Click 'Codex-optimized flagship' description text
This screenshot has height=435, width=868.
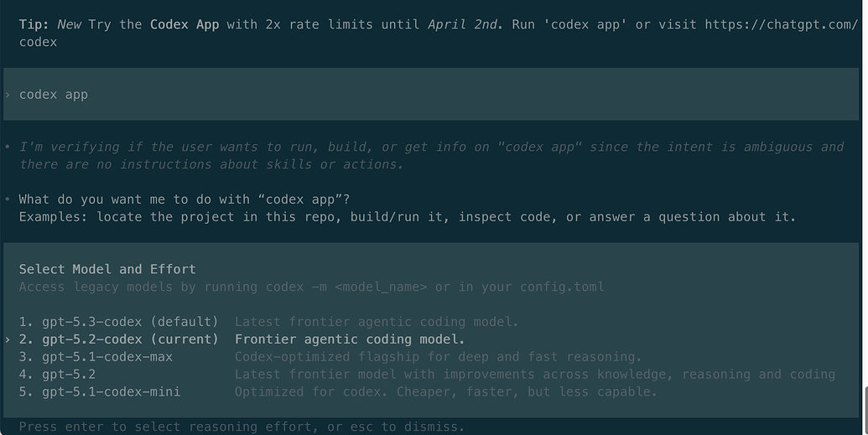438,357
